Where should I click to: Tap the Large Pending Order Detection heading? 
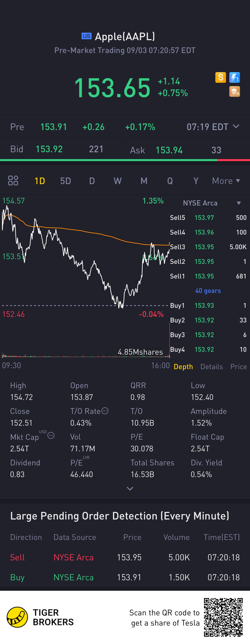click(120, 516)
